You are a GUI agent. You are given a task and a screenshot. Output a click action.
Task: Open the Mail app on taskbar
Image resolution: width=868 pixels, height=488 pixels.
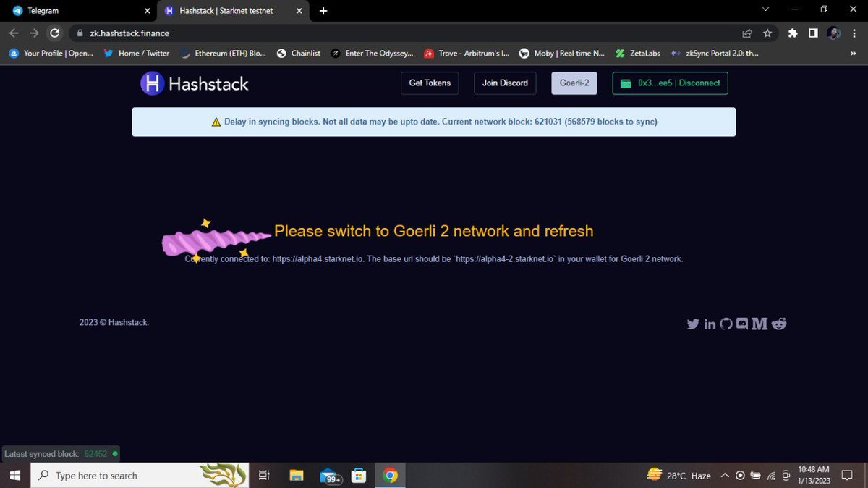[329, 476]
